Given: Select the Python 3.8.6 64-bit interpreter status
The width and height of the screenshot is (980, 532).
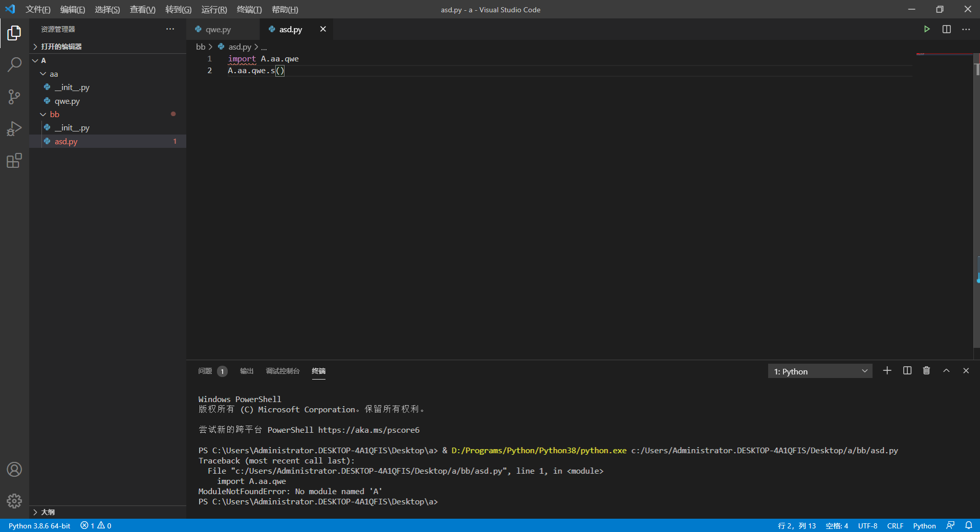Looking at the screenshot, I should click(x=39, y=526).
